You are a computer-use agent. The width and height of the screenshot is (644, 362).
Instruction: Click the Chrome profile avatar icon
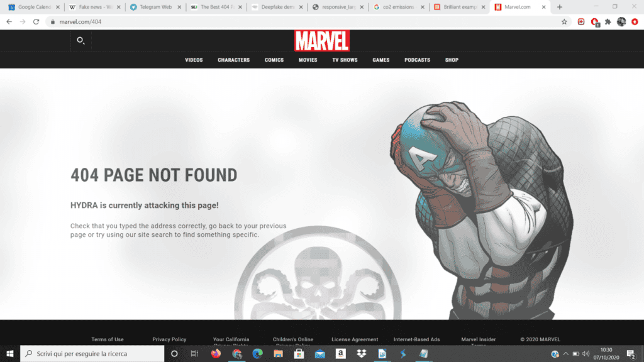tap(621, 22)
